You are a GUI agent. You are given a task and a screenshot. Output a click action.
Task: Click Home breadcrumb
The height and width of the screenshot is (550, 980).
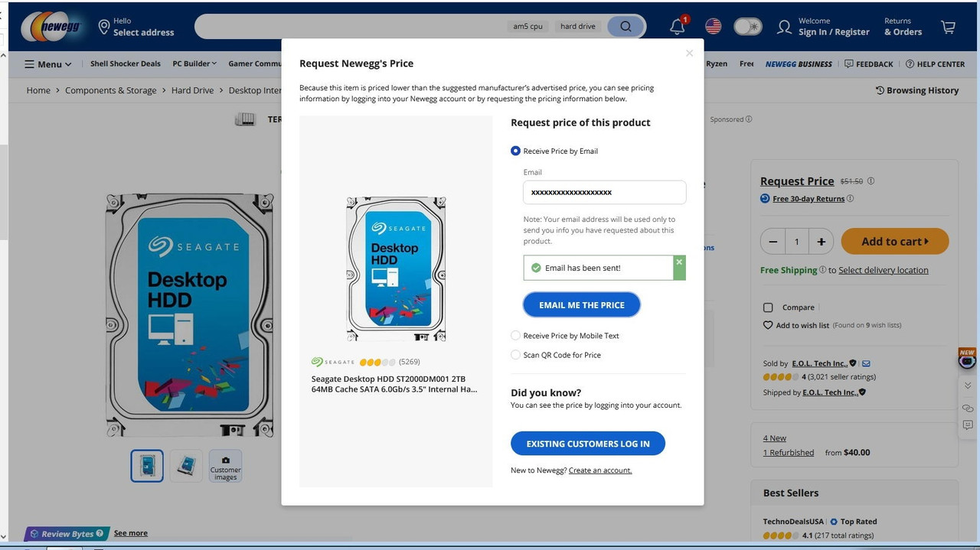(38, 90)
